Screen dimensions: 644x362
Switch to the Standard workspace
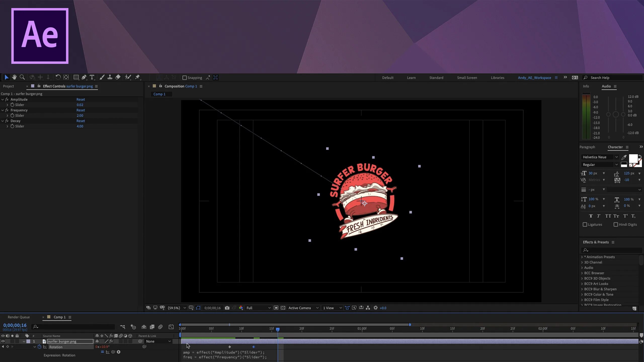(436, 78)
